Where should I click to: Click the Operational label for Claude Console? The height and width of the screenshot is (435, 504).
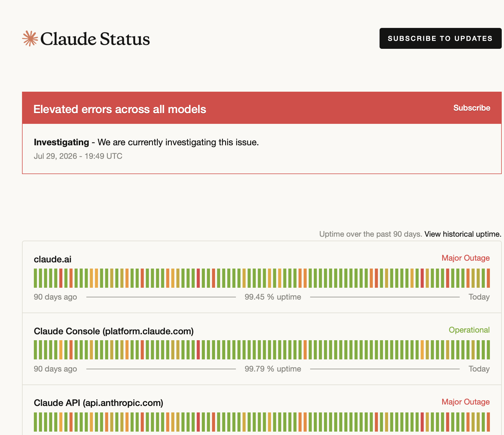(469, 330)
